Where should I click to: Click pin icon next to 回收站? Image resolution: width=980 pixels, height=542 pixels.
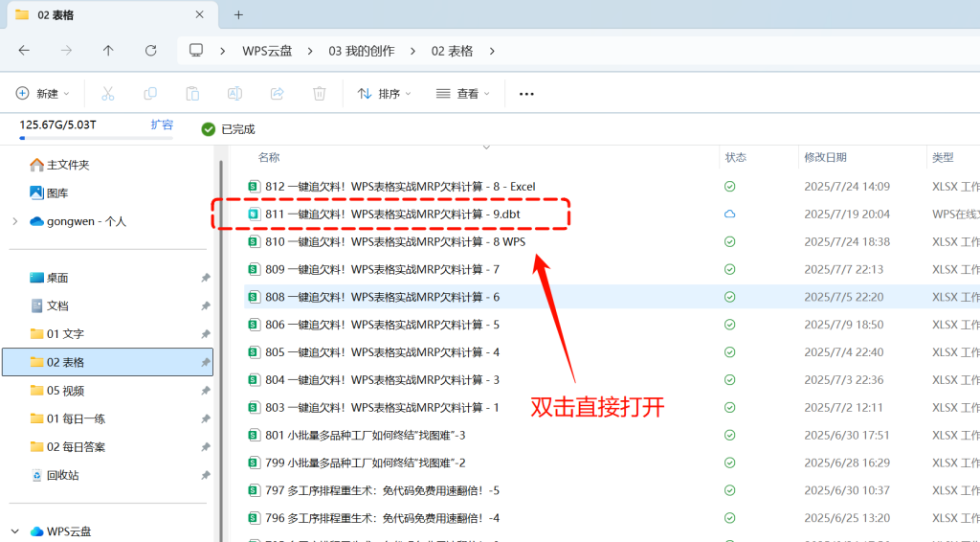[x=205, y=475]
